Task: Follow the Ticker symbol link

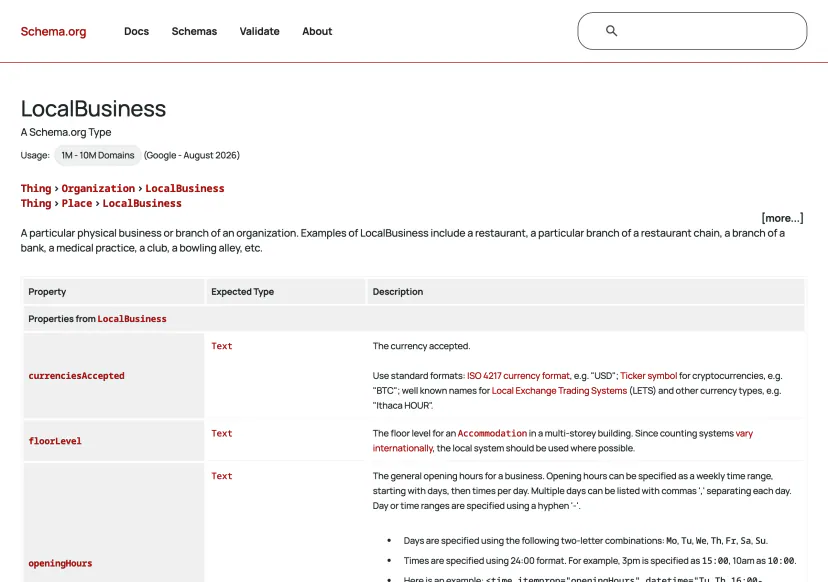Action: (648, 376)
